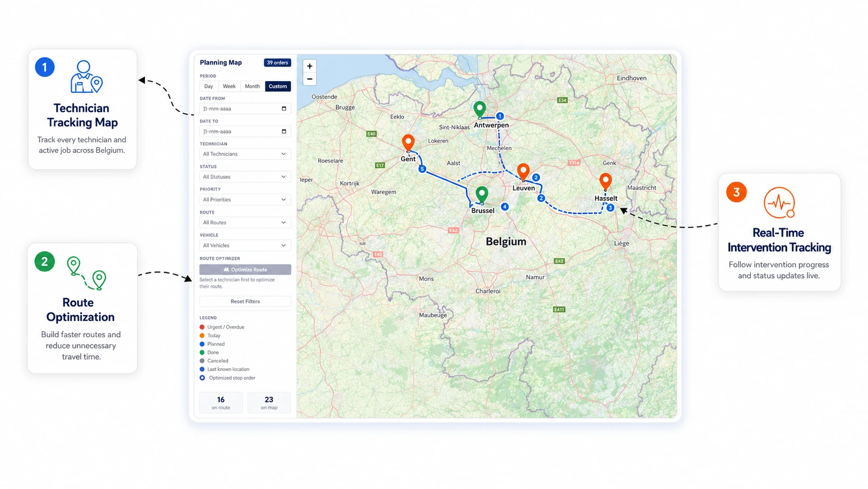Click the Sint-Niklaas label on the map
Viewport: 868px width, 489px height.
pyautogui.click(x=454, y=127)
